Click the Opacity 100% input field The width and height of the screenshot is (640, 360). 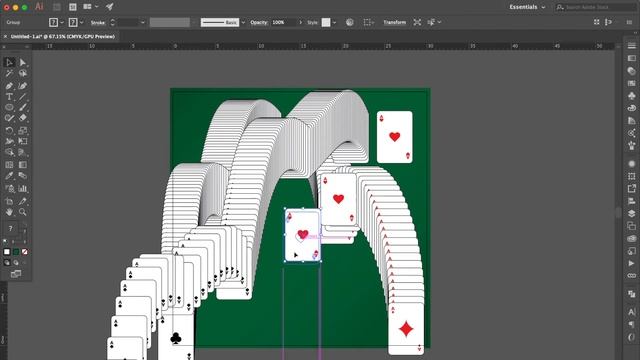point(283,22)
